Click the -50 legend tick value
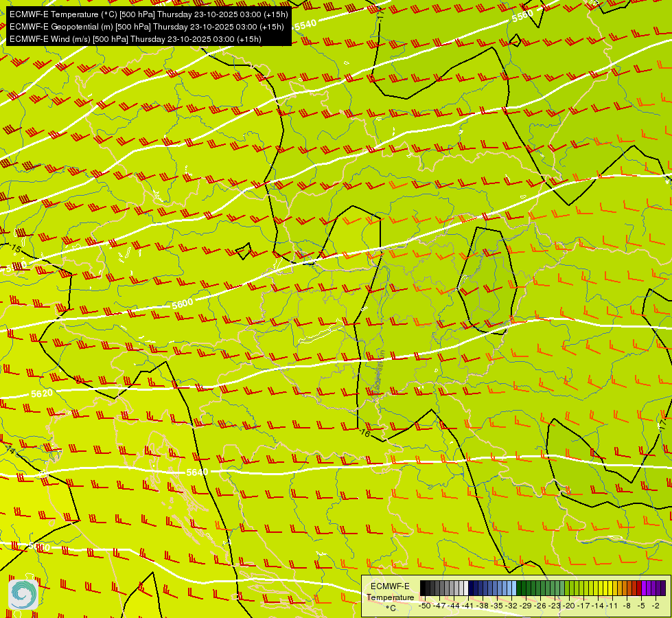The width and height of the screenshot is (672, 618). coord(425,606)
